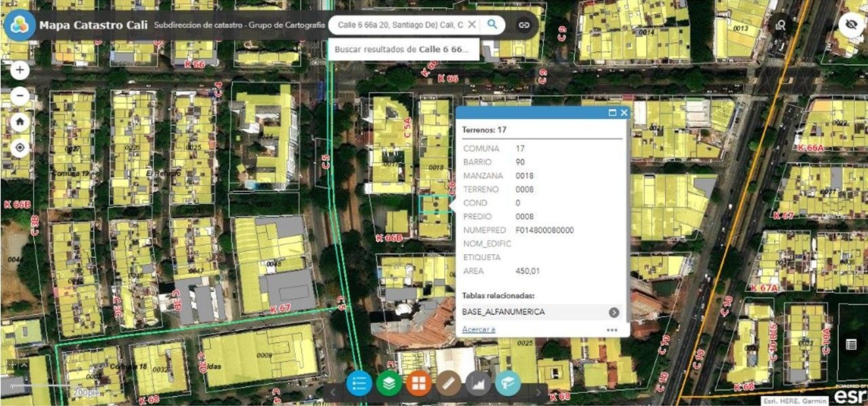Select the brown ruler measurement tool
The image size is (868, 406).
pos(448,384)
